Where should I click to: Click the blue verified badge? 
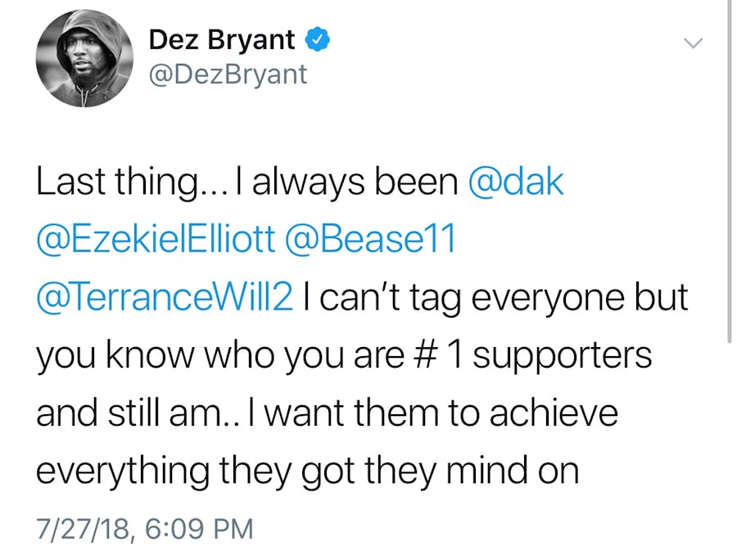317,39
